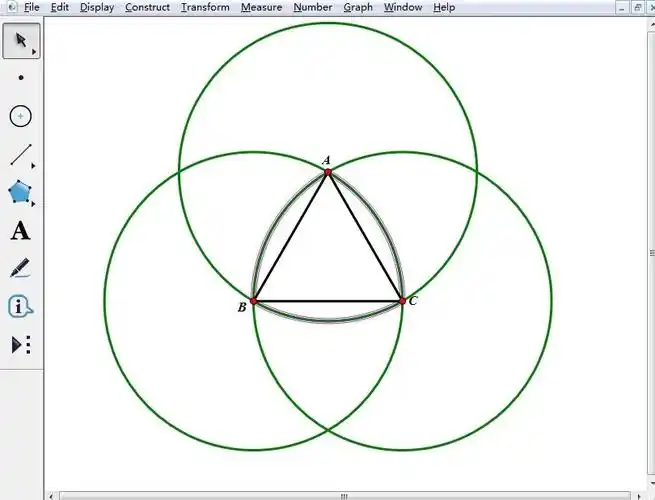
Task: Pick the Straightedge segment tool
Action: (x=21, y=155)
